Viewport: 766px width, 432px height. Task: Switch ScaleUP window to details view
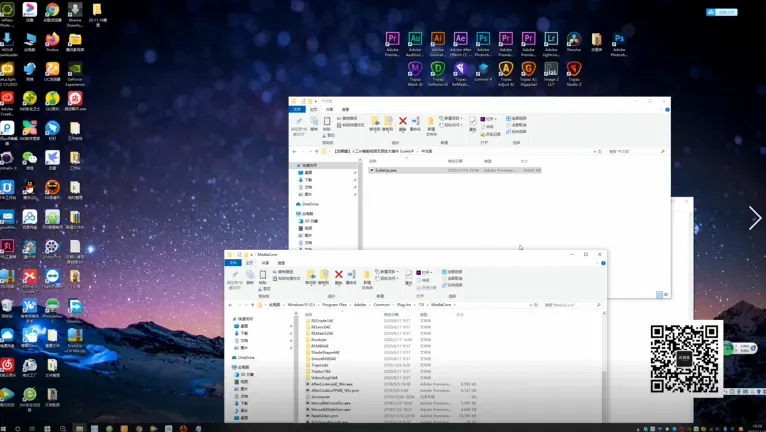(x=659, y=294)
